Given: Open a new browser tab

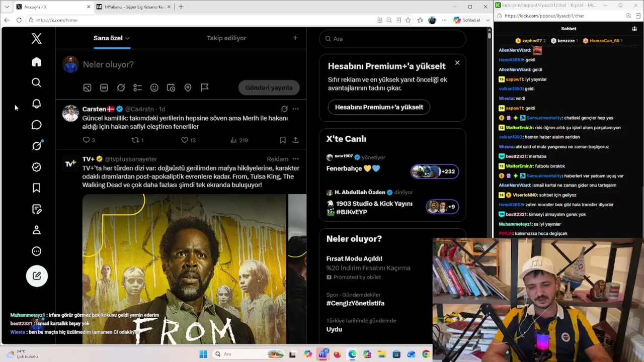Looking at the screenshot, I should point(181,7).
